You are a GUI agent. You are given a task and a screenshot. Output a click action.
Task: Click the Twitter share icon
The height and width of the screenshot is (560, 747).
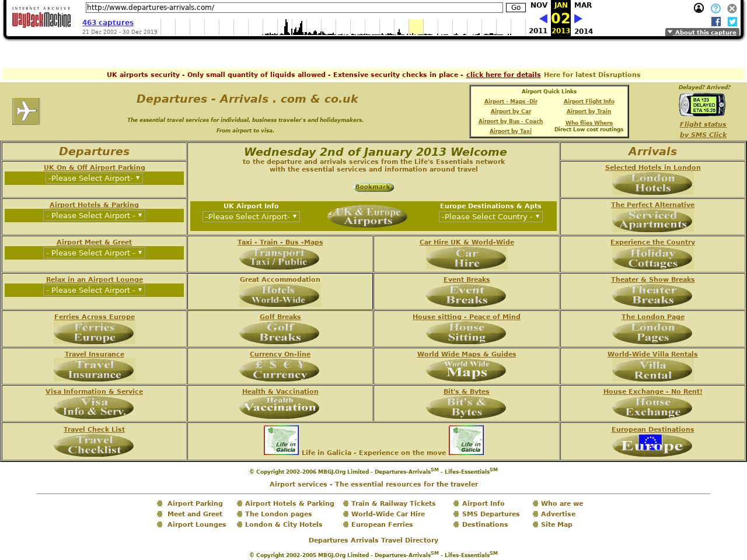coord(732,22)
